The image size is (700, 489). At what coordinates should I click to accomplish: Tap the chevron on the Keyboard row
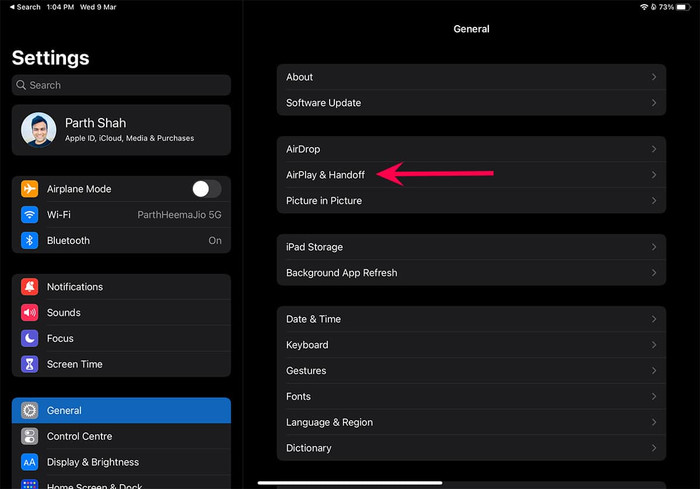point(654,345)
